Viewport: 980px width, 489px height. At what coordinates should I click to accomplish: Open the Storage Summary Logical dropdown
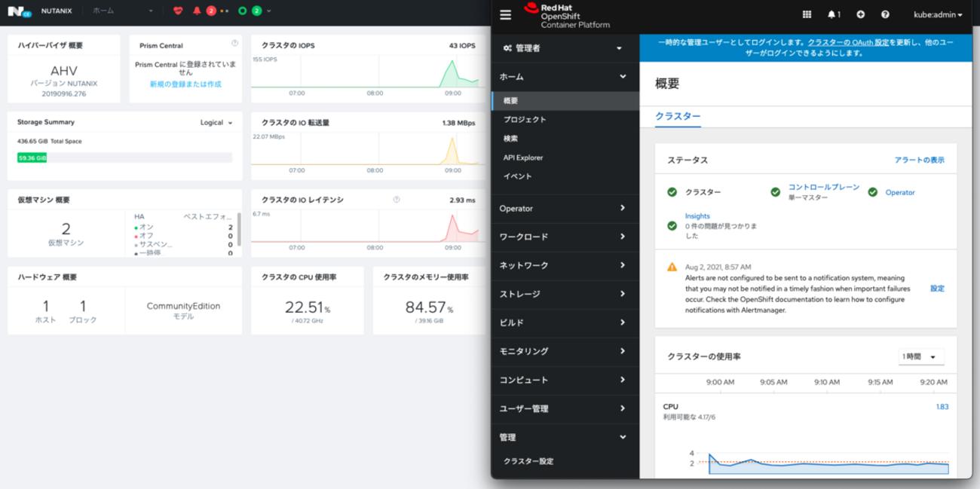click(216, 123)
